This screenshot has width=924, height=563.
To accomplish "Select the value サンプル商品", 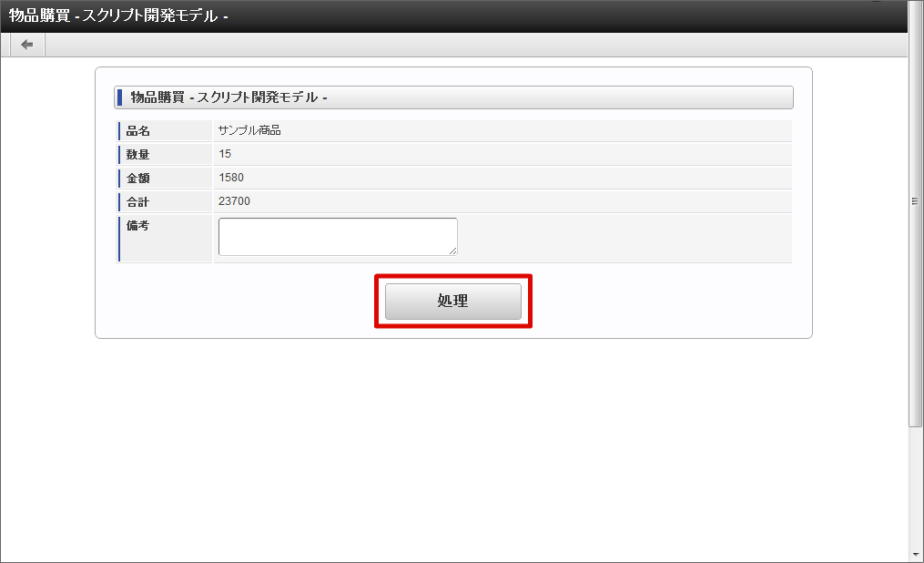I will click(x=249, y=130).
